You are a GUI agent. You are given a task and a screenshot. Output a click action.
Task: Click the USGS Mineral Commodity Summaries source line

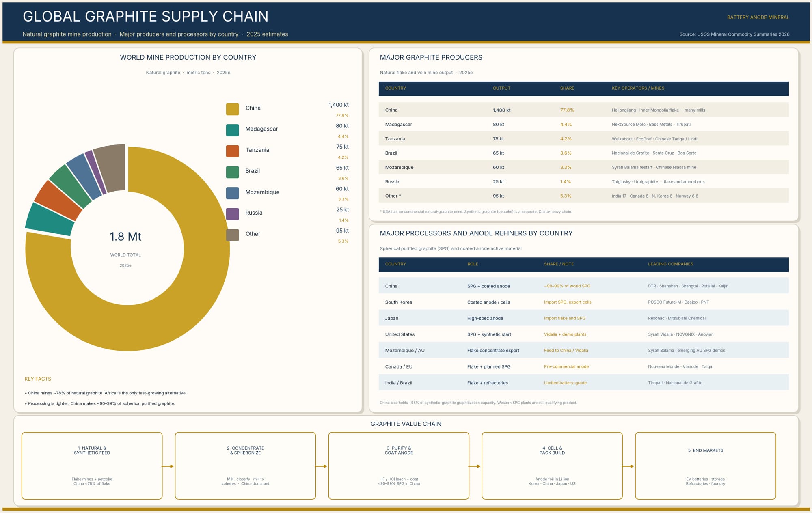click(734, 34)
